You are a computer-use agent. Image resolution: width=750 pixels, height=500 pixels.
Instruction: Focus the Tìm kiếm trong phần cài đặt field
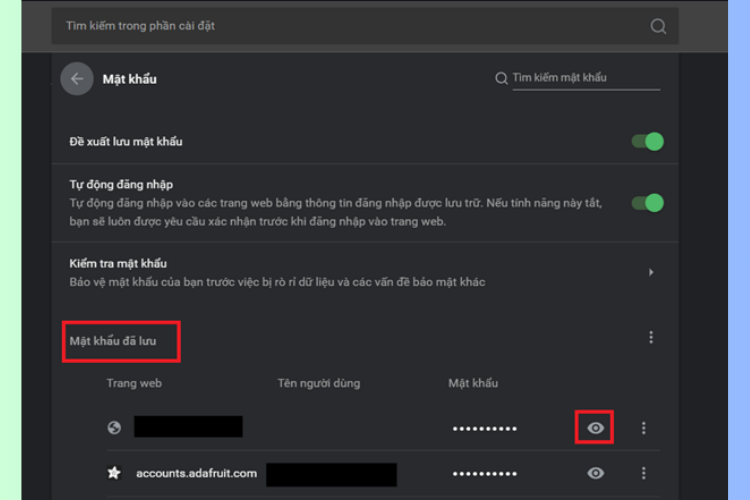coord(365,26)
